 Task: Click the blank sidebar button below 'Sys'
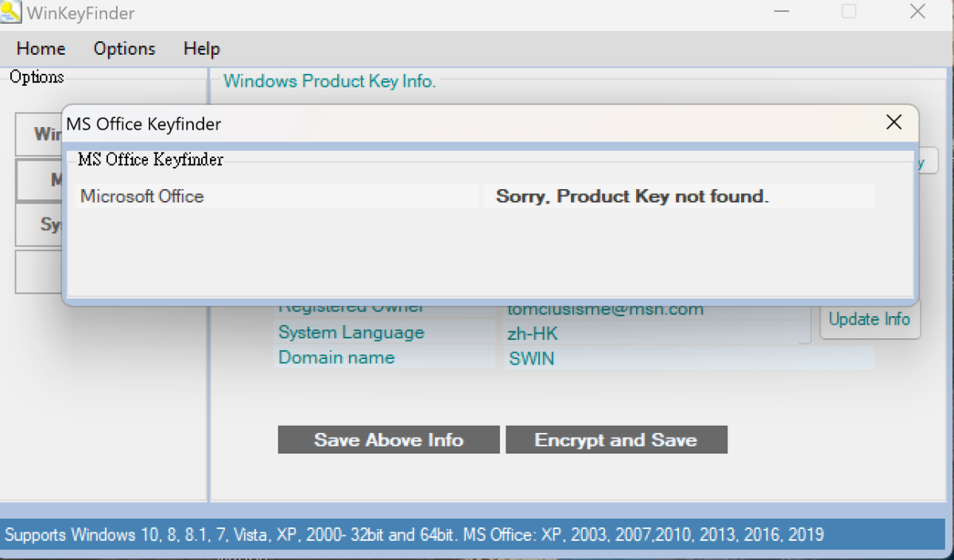tap(38, 272)
